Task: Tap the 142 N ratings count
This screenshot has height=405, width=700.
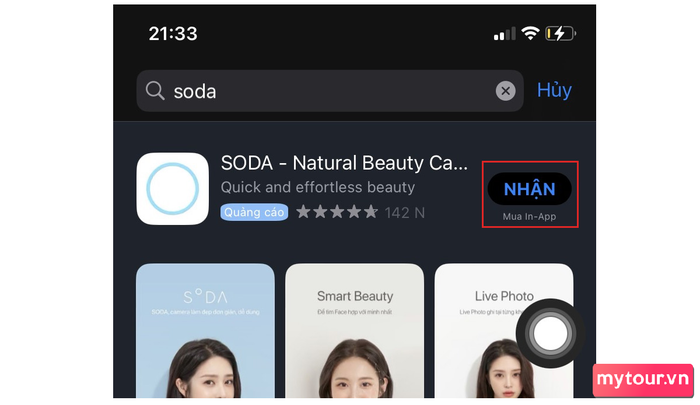Action: [404, 213]
